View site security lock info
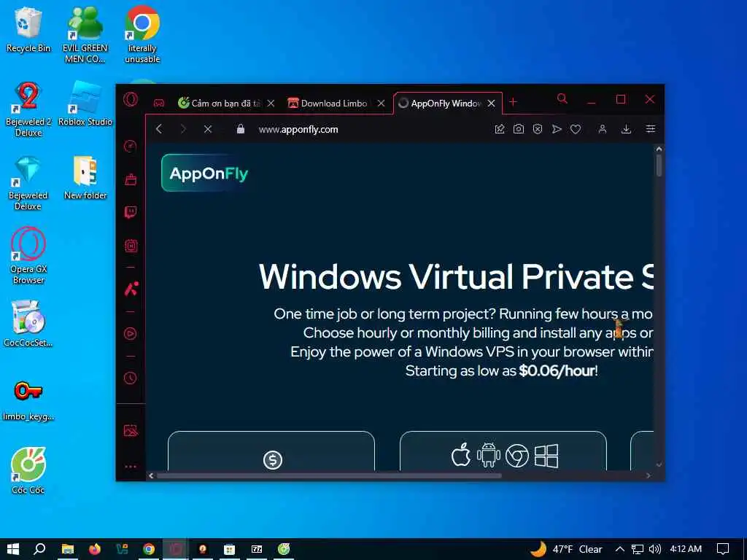Screen dimensions: 747x560 241,129
